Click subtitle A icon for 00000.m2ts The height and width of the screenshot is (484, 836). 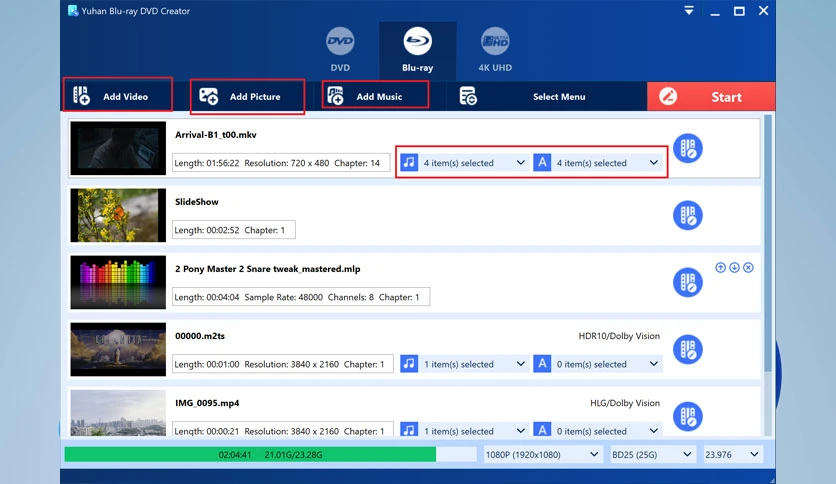[542, 364]
